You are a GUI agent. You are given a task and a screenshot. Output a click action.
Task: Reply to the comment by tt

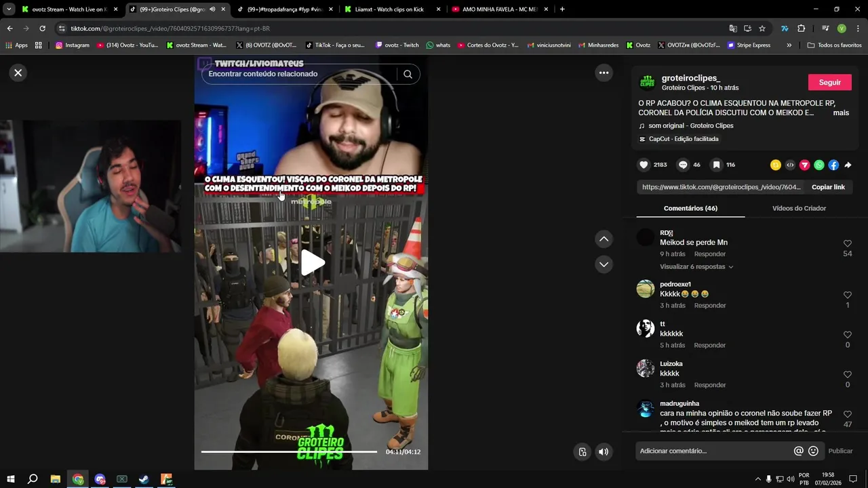click(710, 346)
